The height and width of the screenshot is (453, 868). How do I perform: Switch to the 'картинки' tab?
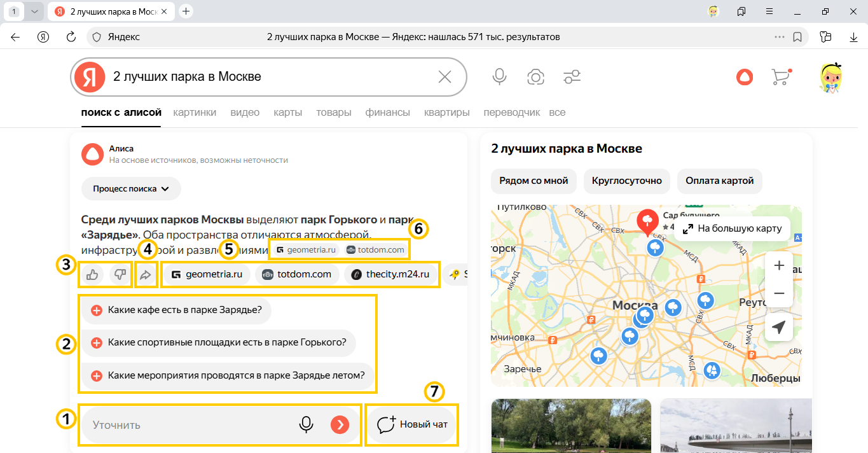[195, 113]
